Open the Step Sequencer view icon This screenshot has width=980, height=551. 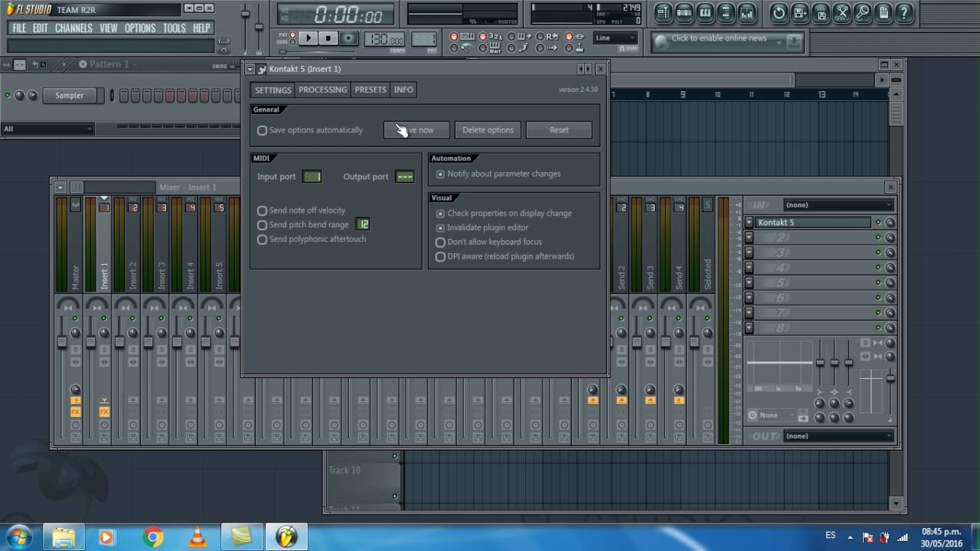pyautogui.click(x=684, y=12)
